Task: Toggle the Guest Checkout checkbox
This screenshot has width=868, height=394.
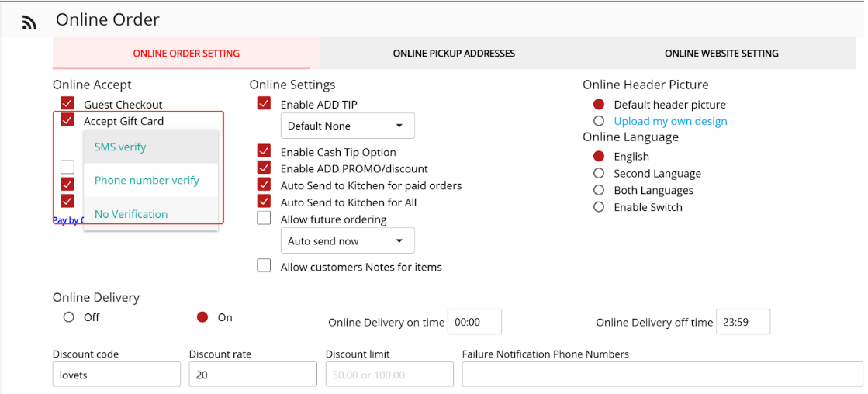Action: (67, 103)
